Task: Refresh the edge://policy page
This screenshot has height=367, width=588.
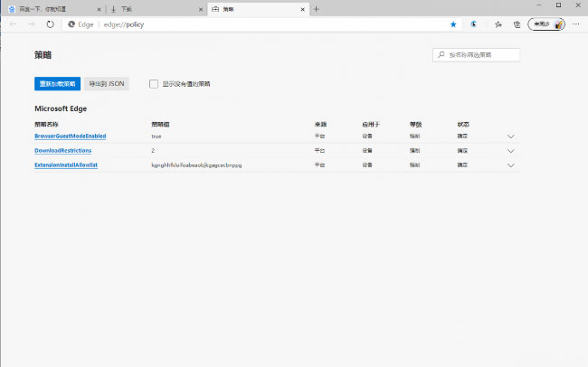Action: (51, 24)
